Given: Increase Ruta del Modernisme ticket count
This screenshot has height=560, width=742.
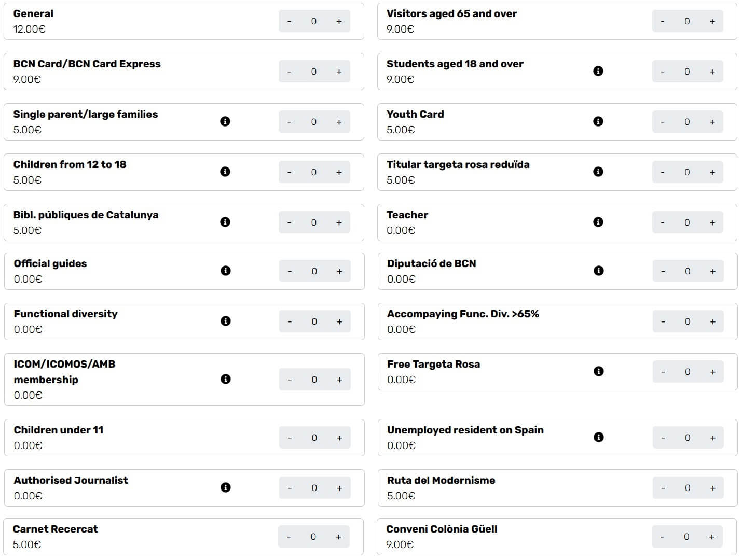Looking at the screenshot, I should (712, 488).
